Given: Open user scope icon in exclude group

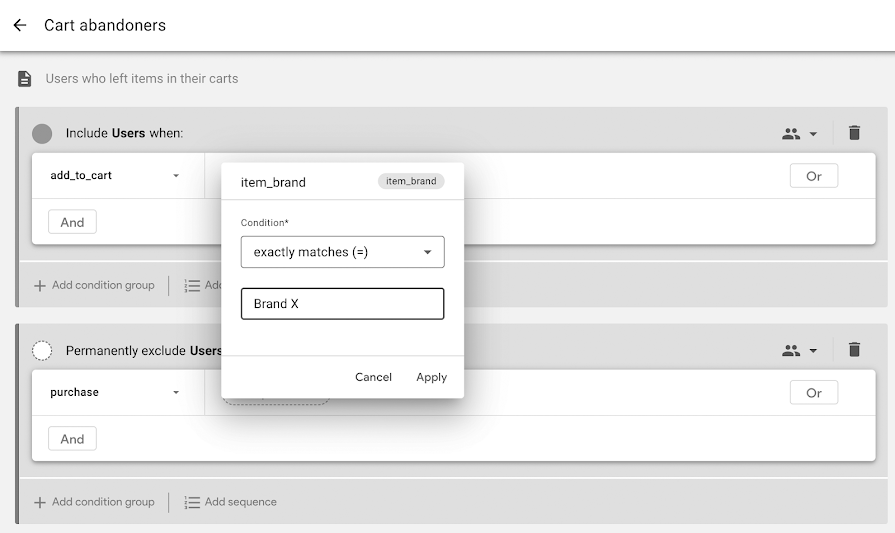Looking at the screenshot, I should click(x=799, y=350).
